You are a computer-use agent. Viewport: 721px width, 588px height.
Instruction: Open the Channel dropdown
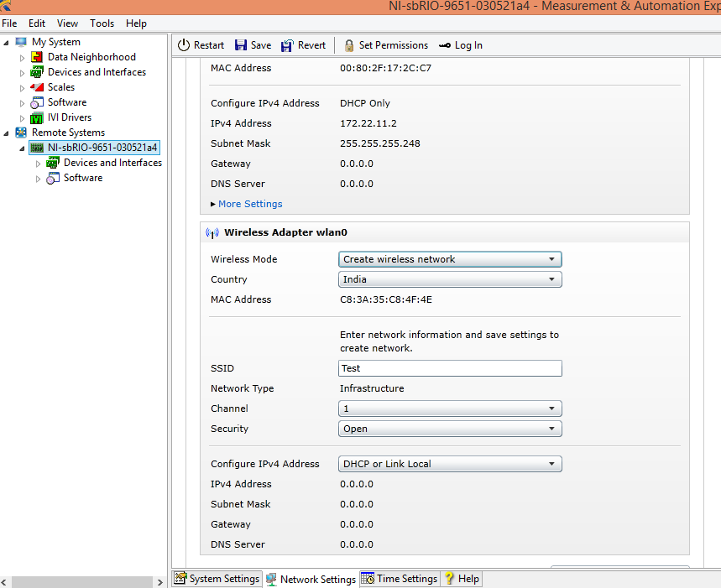pyautogui.click(x=450, y=408)
